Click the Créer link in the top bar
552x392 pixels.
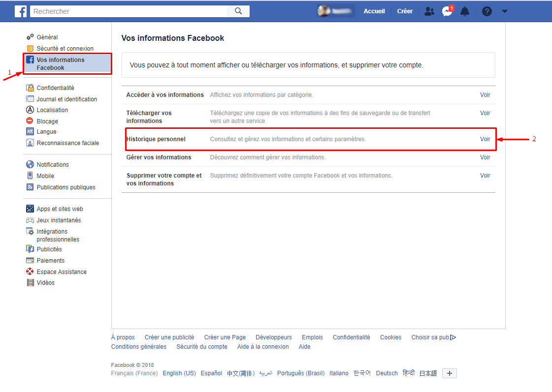tap(405, 11)
